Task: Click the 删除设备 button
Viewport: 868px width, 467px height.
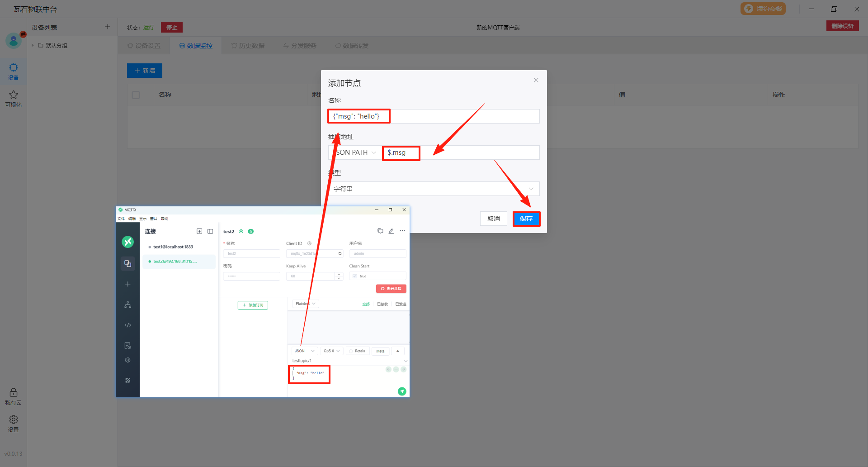Action: 842,26
